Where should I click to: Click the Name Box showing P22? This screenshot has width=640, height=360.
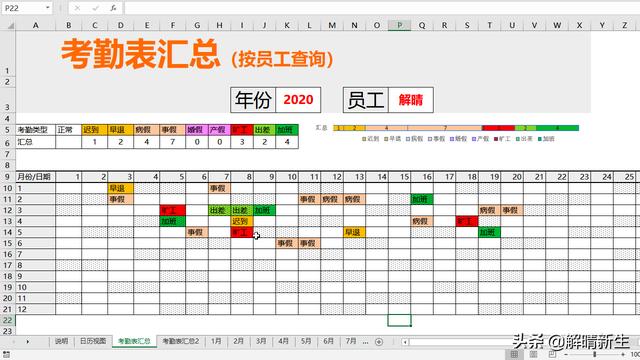coord(23,8)
